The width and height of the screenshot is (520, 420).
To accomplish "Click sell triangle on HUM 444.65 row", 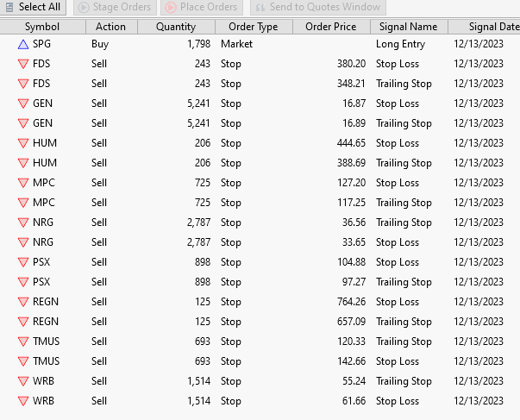I will (23, 143).
